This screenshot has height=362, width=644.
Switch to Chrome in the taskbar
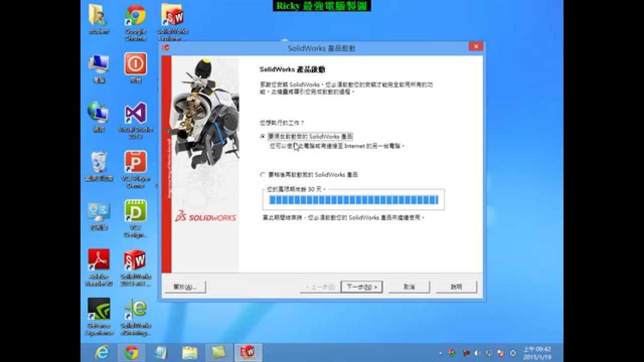tap(131, 352)
